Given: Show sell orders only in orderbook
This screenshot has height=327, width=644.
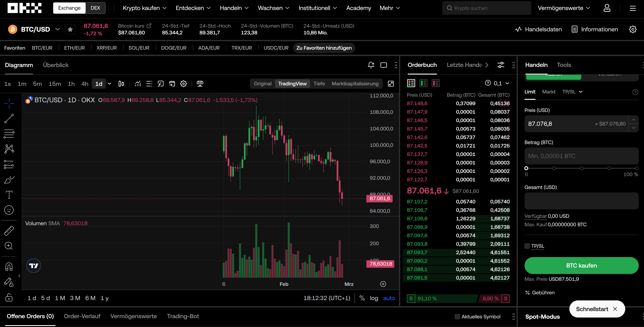Looking at the screenshot, I should [x=436, y=83].
